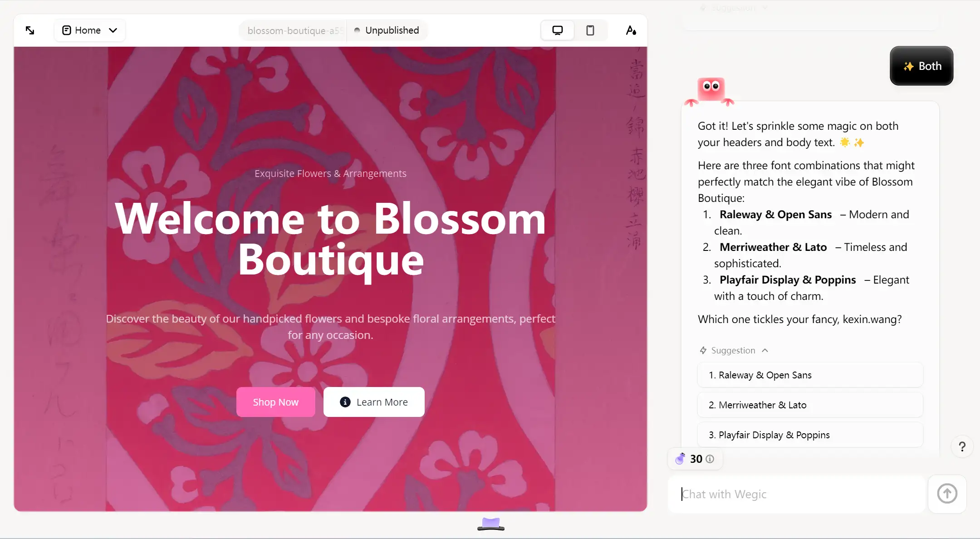This screenshot has height=539, width=980.
Task: Click the Shop Now button
Action: pyautogui.click(x=275, y=402)
